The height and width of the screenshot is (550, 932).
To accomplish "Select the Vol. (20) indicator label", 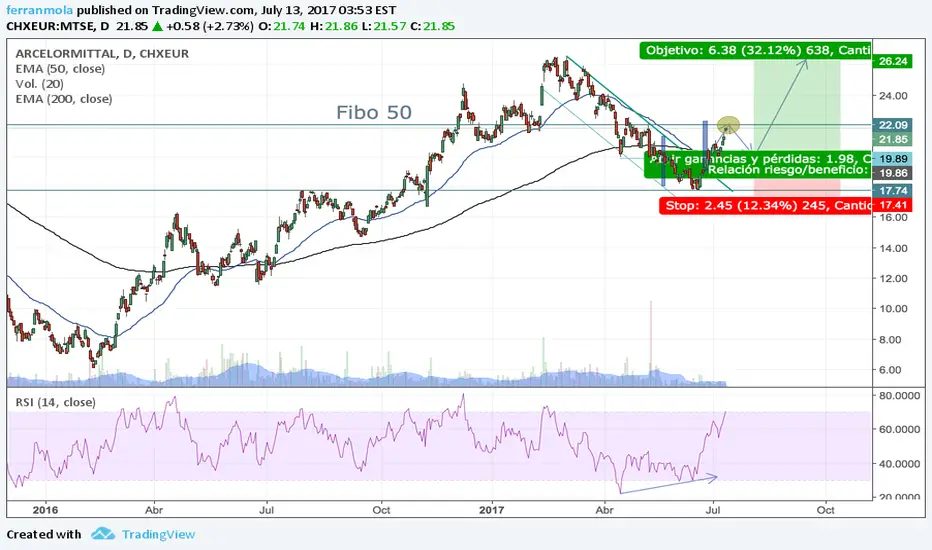I will [39, 84].
